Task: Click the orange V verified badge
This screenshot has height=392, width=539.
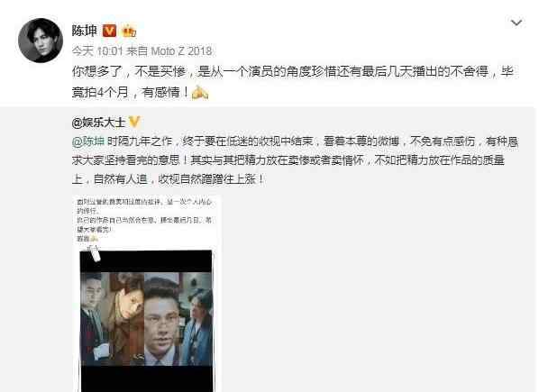Action: pos(110,31)
